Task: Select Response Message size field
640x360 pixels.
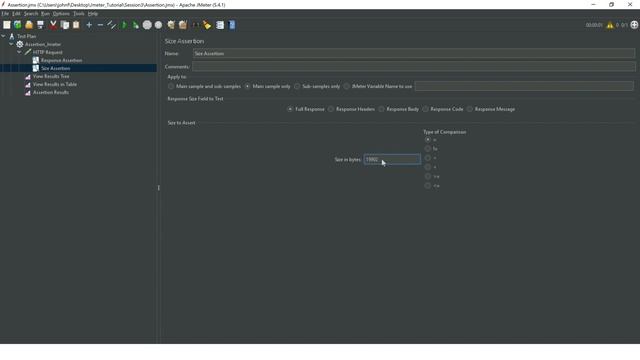Action: (470, 109)
